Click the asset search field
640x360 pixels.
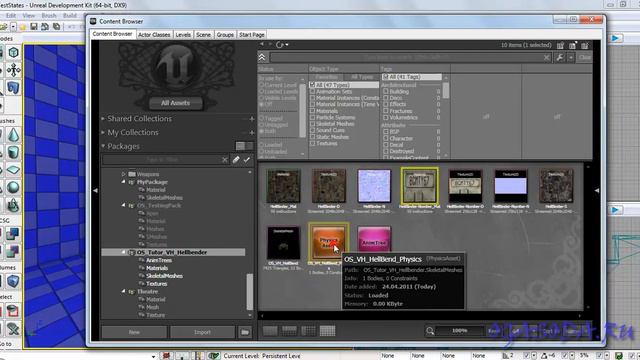406,58
